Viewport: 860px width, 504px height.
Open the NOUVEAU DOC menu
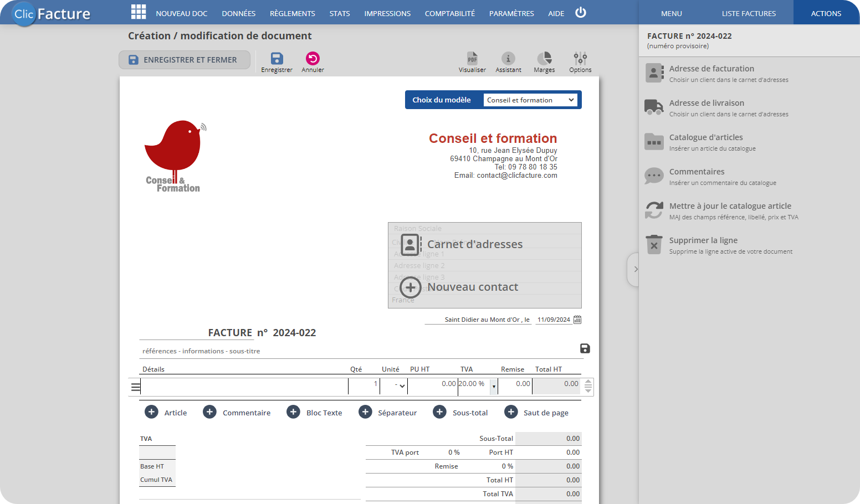182,13
